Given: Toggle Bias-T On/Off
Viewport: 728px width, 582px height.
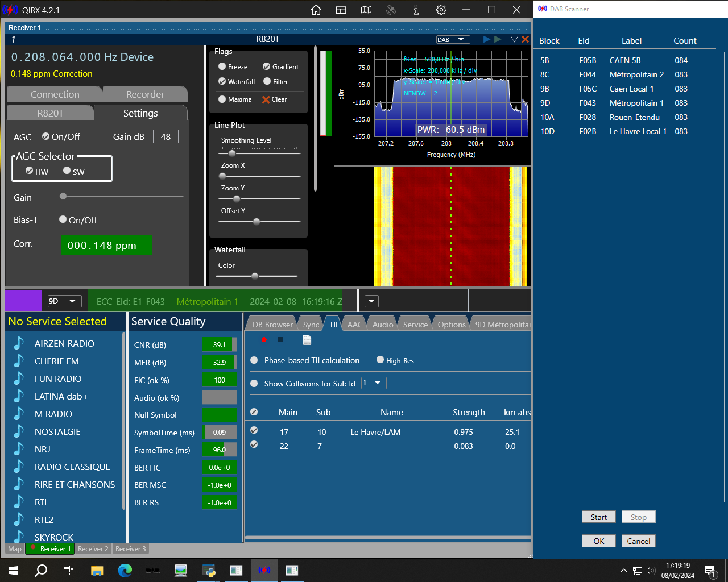Looking at the screenshot, I should [63, 219].
